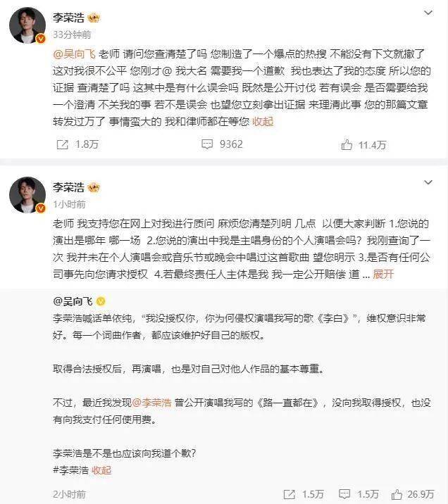Like the first post with 11.4万 likes
Viewport: 448px width, 504px height.
[x=347, y=144]
